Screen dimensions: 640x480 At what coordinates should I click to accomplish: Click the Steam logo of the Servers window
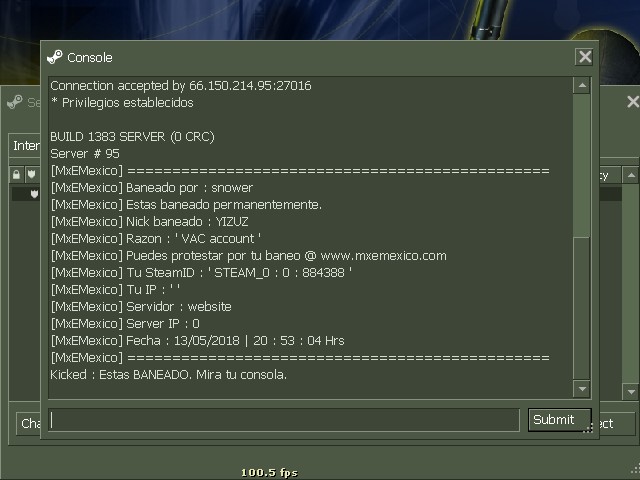tap(15, 102)
